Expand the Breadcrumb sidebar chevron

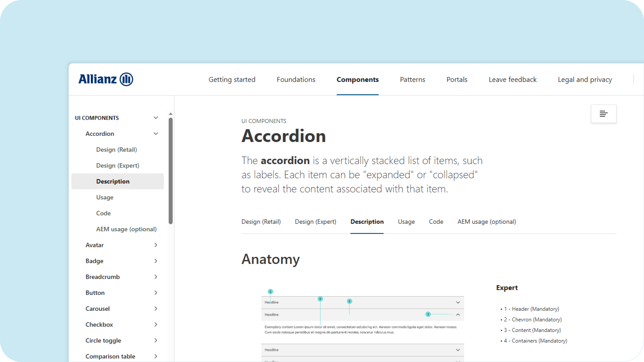(x=156, y=277)
